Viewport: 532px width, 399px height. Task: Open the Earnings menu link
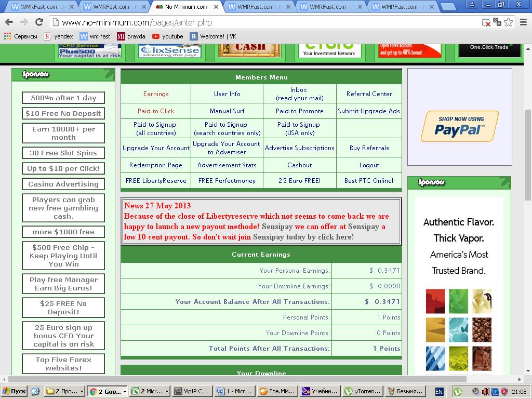point(156,94)
